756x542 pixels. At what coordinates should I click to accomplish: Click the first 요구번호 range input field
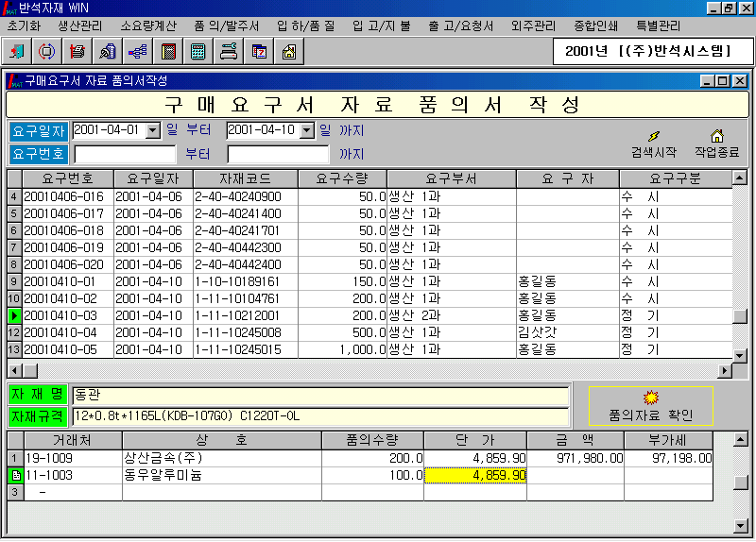(125, 154)
